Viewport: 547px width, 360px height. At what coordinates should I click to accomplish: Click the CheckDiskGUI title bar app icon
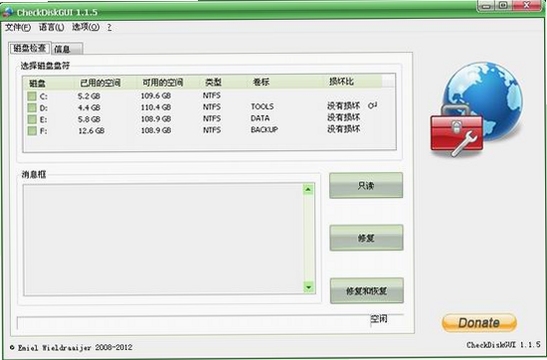pos(8,12)
